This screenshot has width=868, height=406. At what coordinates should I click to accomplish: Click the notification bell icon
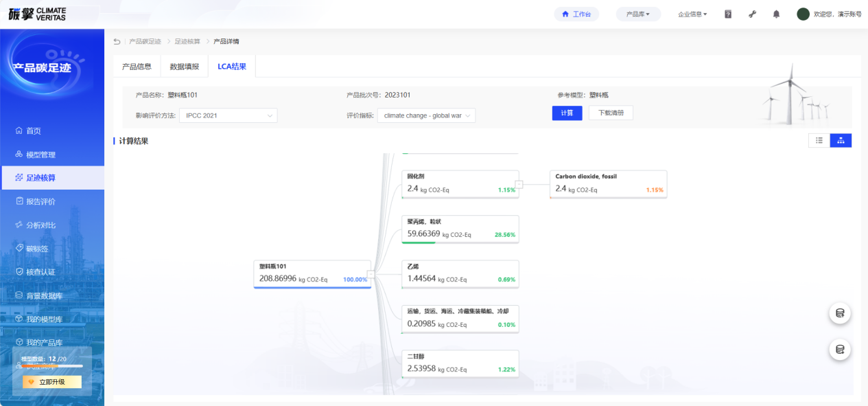point(776,14)
